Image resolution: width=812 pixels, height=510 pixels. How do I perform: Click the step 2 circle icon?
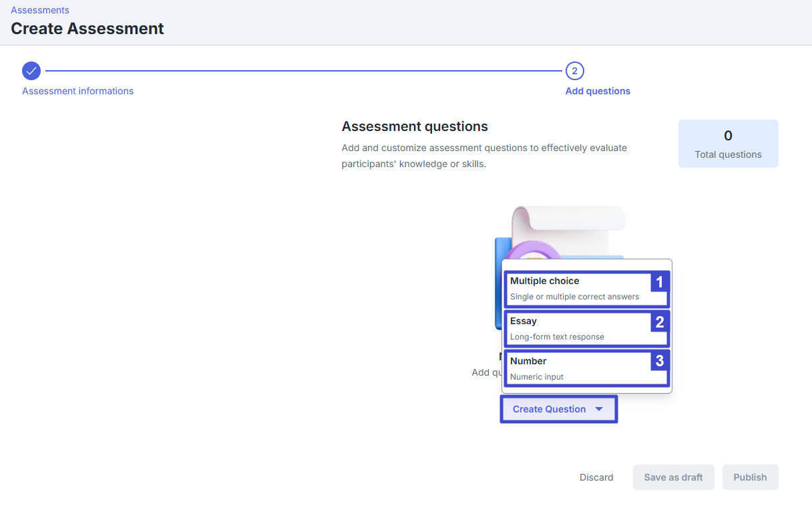(x=574, y=71)
